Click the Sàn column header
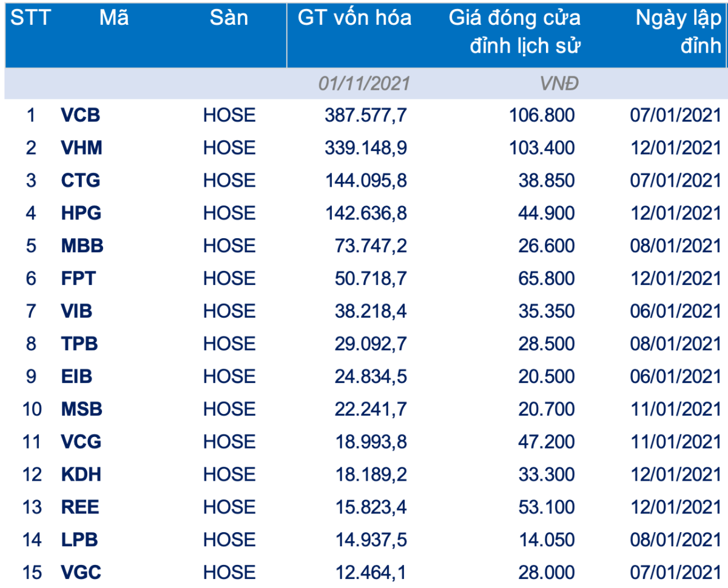The height and width of the screenshot is (588, 728). [x=229, y=18]
